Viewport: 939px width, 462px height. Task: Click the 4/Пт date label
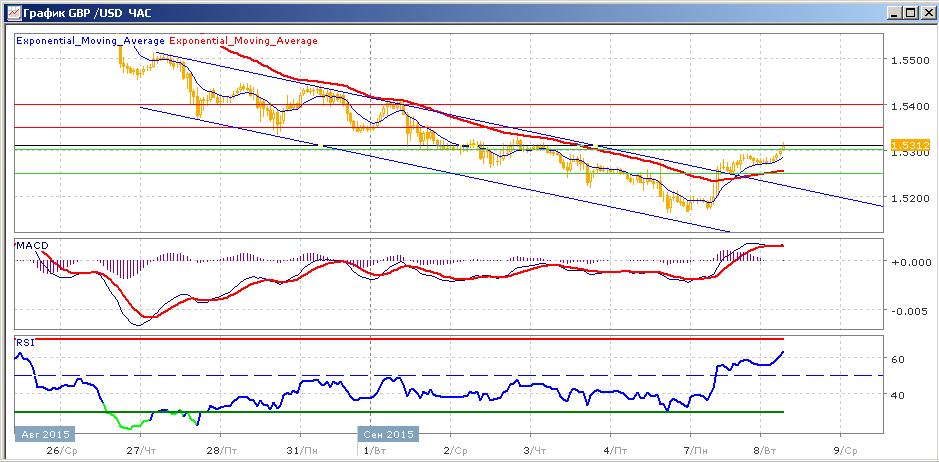click(616, 449)
